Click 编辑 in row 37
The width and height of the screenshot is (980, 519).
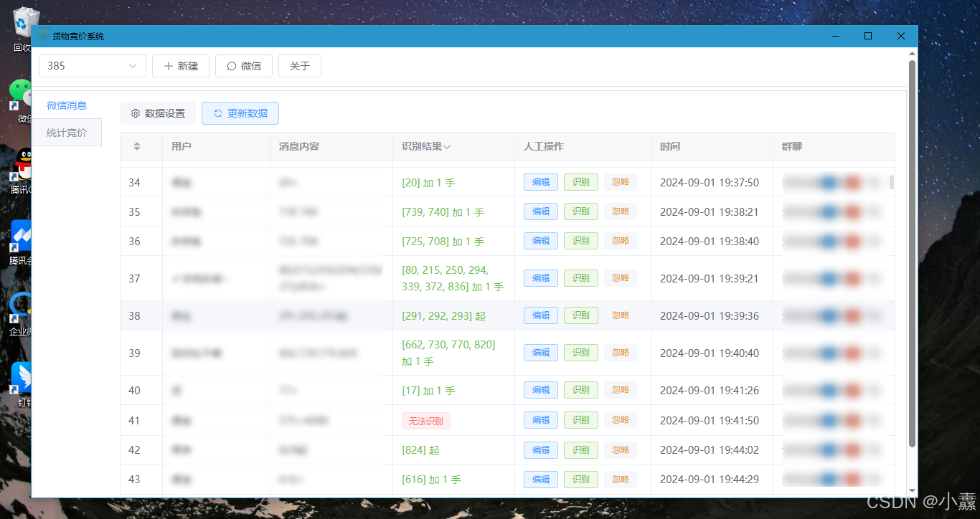click(x=541, y=278)
